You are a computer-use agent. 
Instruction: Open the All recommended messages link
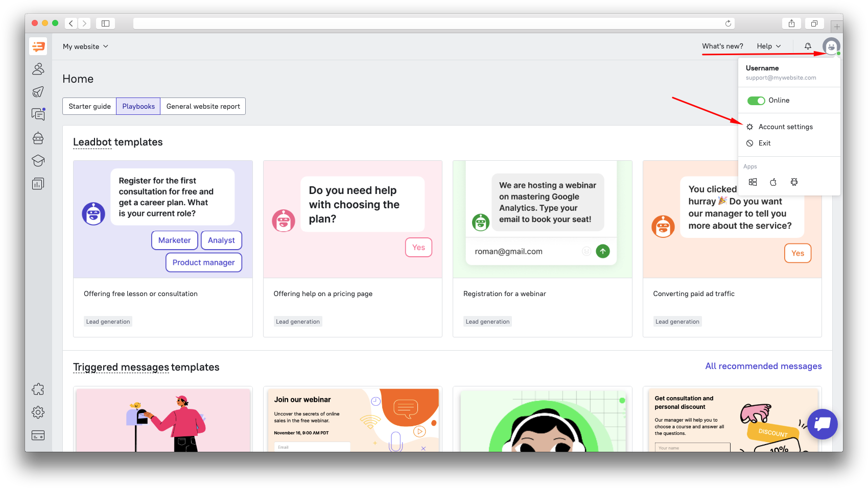763,366
